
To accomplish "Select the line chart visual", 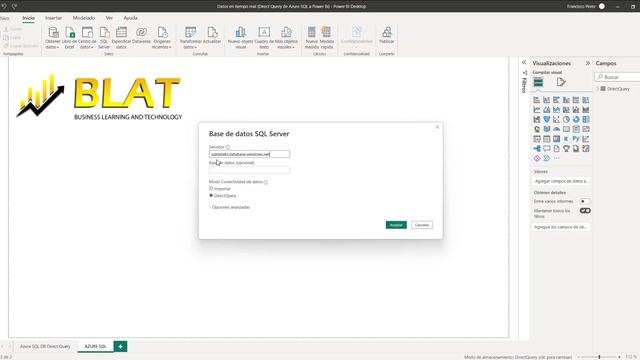I will [537, 110].
